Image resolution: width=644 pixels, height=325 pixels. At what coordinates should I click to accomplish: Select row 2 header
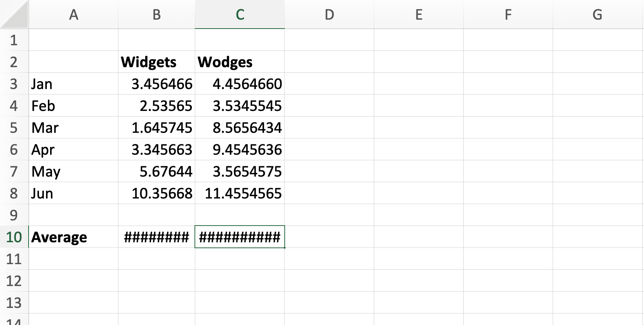14,62
